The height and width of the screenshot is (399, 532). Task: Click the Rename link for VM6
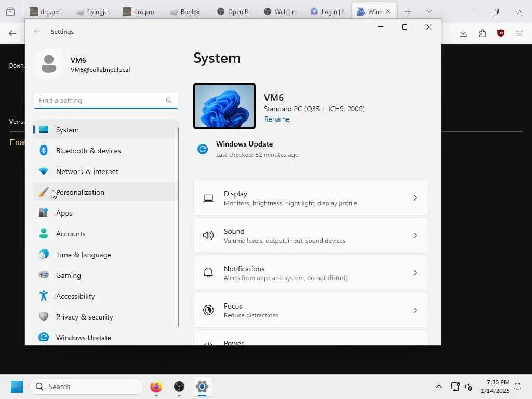[x=277, y=119]
